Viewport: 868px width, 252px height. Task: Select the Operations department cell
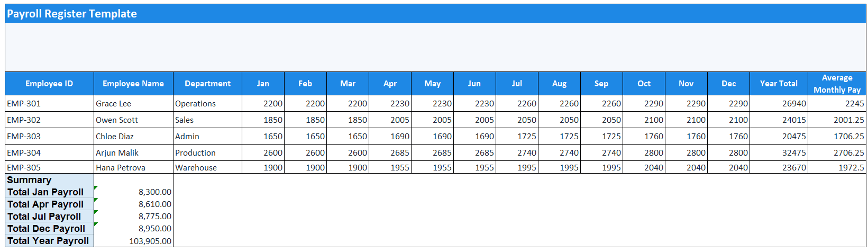(x=207, y=103)
